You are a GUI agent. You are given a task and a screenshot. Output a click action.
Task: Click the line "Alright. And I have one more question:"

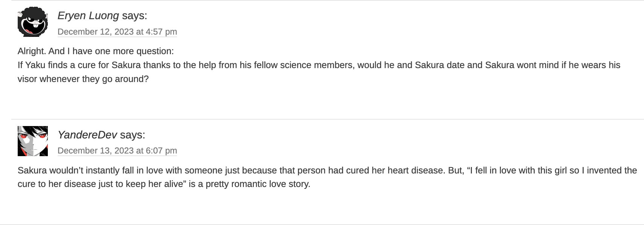click(x=96, y=51)
